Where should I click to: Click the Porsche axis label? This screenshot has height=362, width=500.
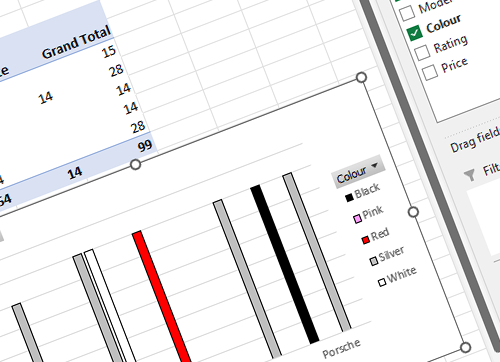point(341,348)
